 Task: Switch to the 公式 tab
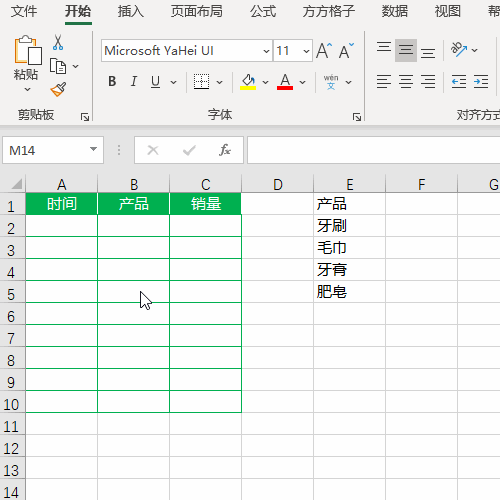tap(263, 11)
